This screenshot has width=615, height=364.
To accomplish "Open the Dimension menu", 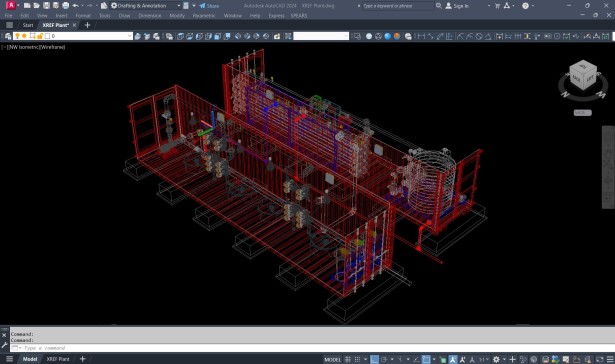I will [150, 16].
